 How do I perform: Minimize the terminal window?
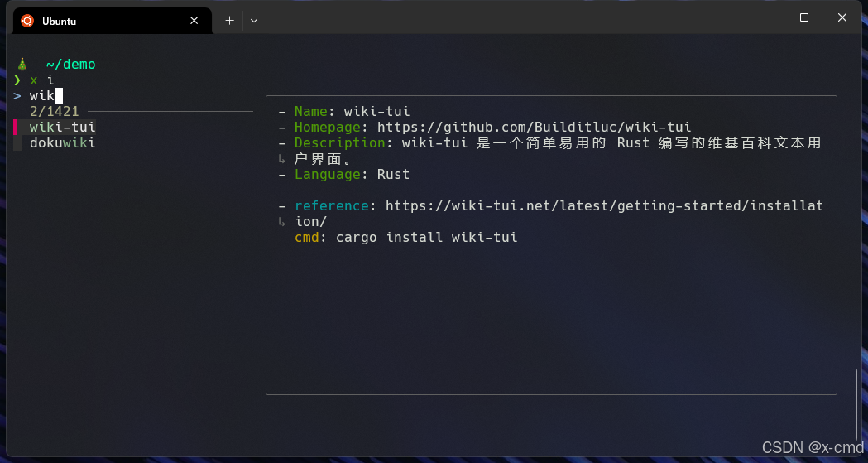(x=766, y=17)
